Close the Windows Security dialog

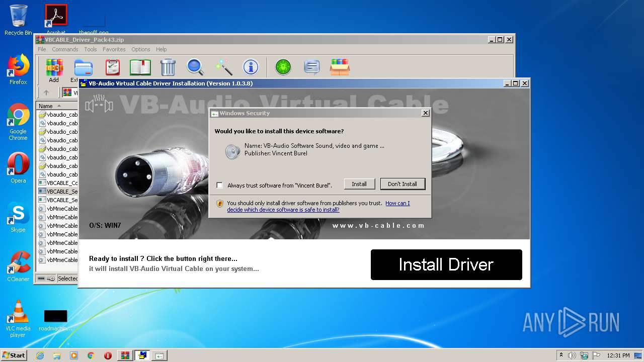[425, 113]
